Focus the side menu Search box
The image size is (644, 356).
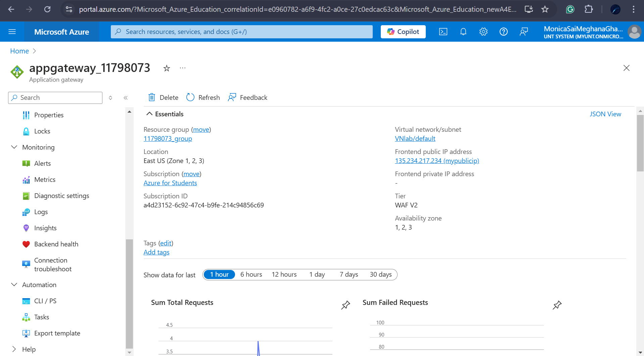[55, 98]
